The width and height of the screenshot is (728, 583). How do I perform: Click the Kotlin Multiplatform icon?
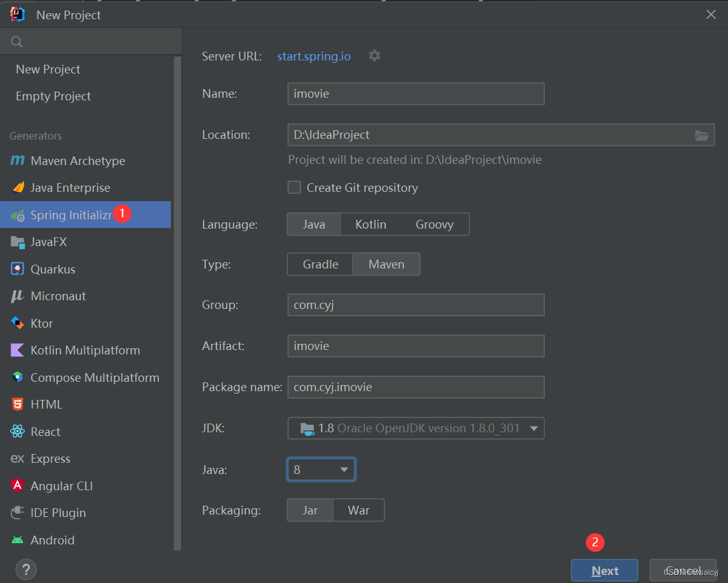[x=17, y=350]
